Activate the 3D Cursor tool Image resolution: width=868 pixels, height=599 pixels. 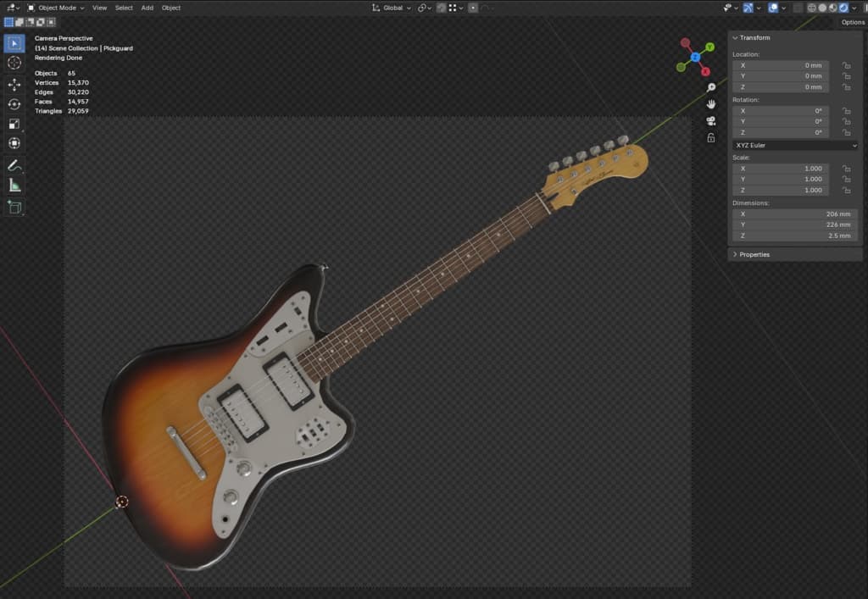[x=14, y=63]
